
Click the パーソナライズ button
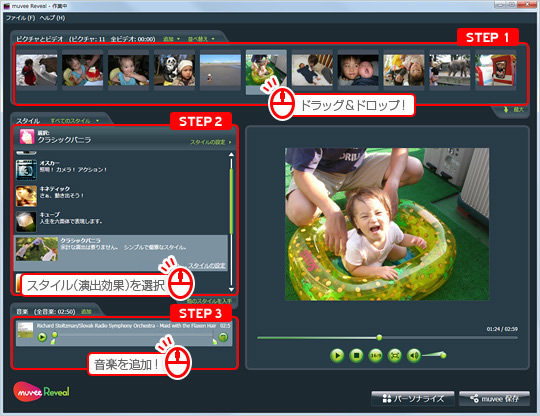coord(413,399)
